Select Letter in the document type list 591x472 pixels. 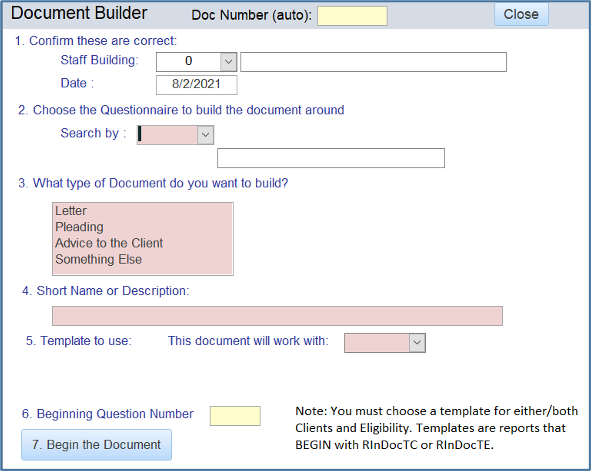142,211
